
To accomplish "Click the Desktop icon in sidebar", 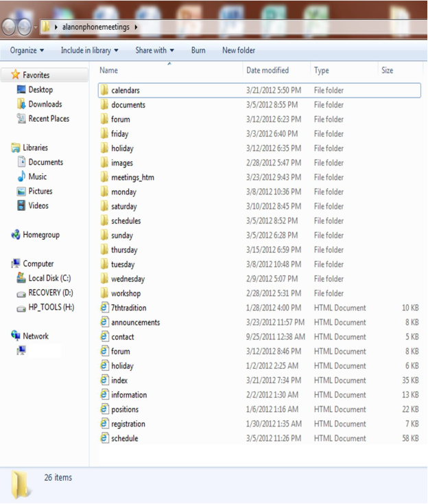I will tap(21, 89).
